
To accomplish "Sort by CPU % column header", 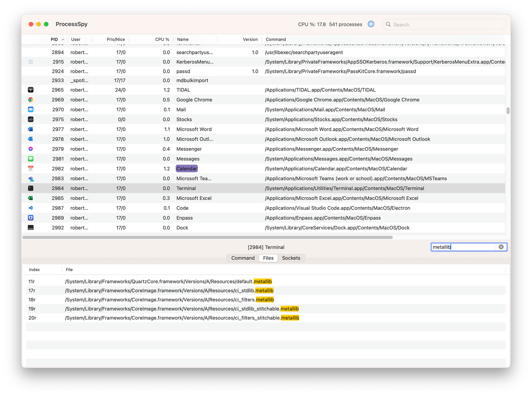I will pyautogui.click(x=162, y=39).
